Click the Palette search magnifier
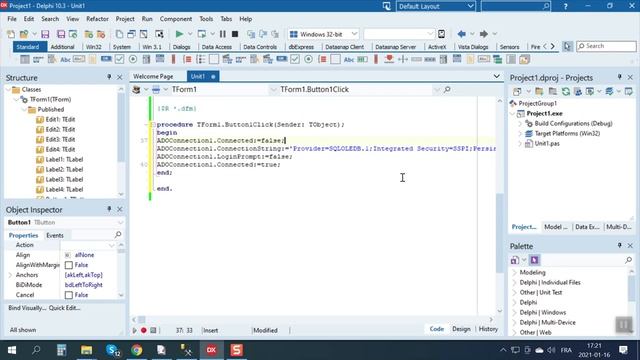 point(629,260)
